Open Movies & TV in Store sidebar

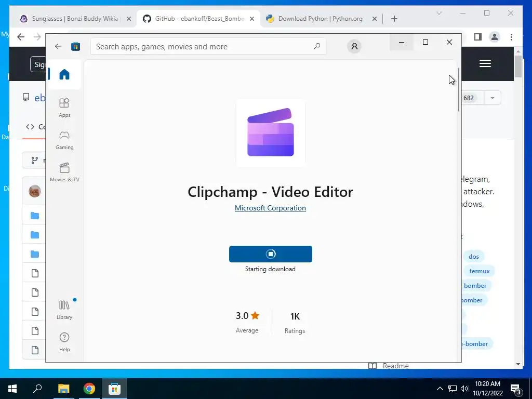click(64, 172)
